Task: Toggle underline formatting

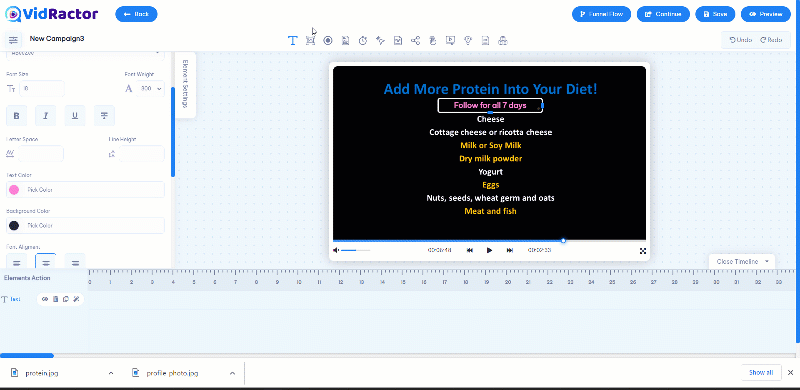Action: [75, 116]
